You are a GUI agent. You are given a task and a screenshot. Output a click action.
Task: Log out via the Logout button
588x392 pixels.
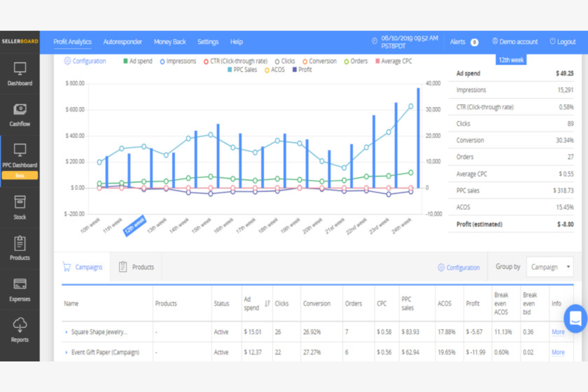coord(563,42)
